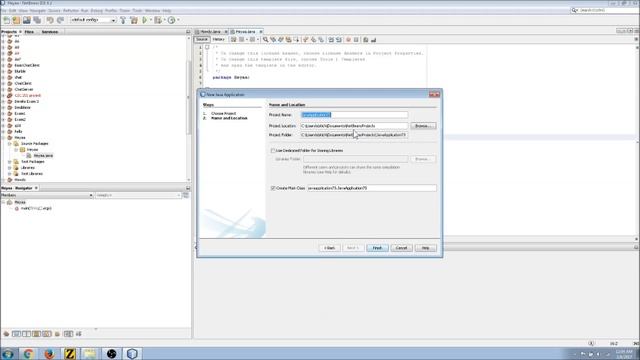Click the black round app taskbar icon
640x360 pixels.
[111, 353]
